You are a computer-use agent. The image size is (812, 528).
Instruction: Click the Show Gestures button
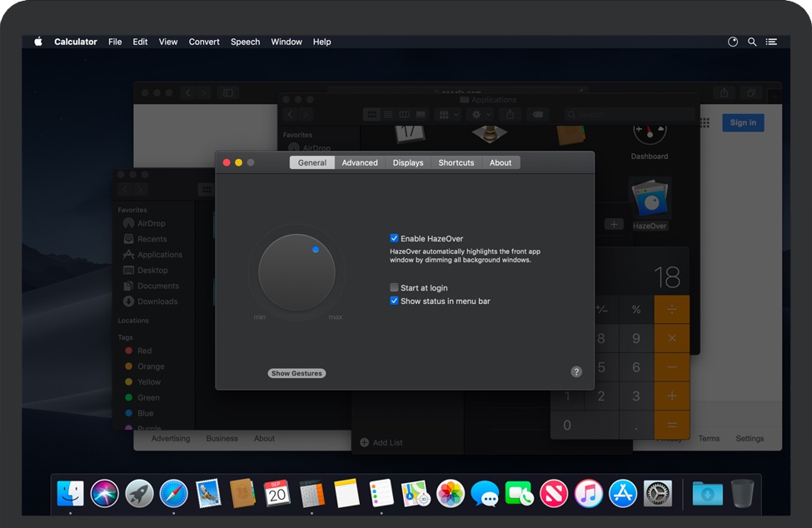click(296, 373)
